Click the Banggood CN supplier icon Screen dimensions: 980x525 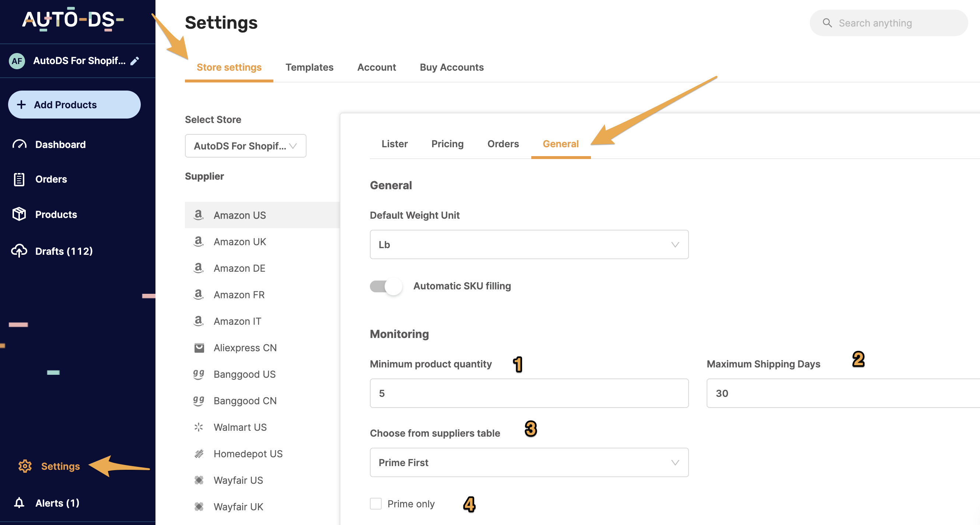199,401
